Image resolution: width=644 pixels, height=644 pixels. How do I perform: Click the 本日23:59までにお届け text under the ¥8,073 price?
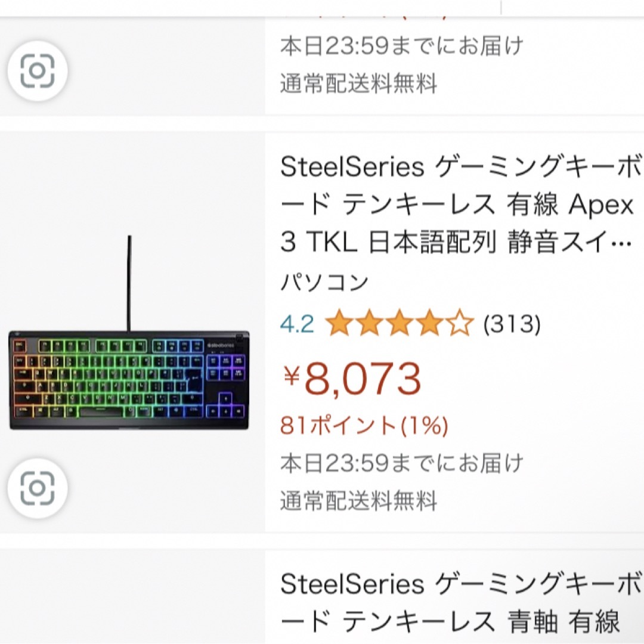[x=402, y=463]
